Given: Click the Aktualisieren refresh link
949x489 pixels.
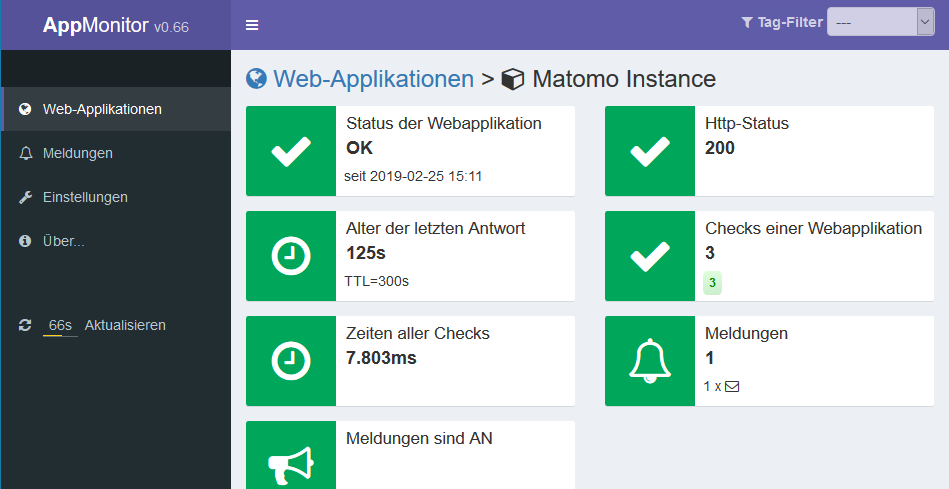Looking at the screenshot, I should click(x=125, y=325).
